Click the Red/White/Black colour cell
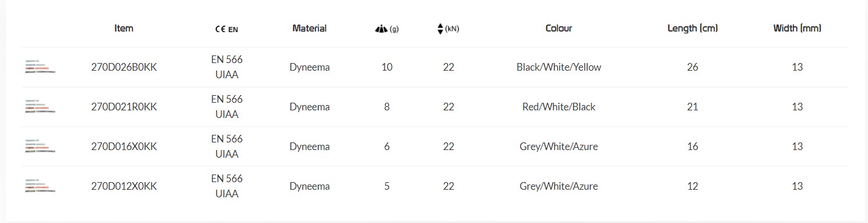This screenshot has height=223, width=868. (x=559, y=107)
